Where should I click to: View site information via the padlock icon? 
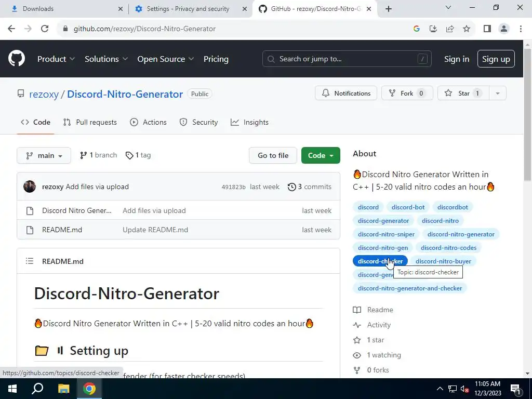coord(65,29)
